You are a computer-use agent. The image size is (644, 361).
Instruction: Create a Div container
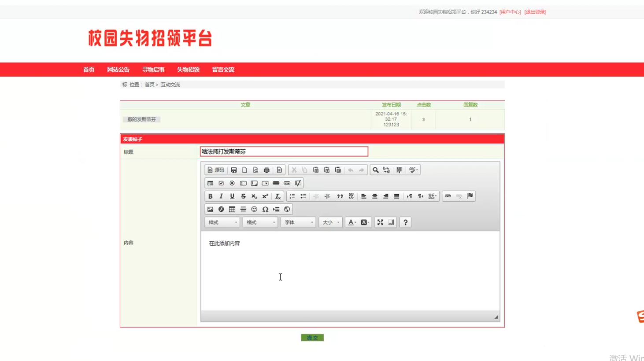pyautogui.click(x=351, y=196)
